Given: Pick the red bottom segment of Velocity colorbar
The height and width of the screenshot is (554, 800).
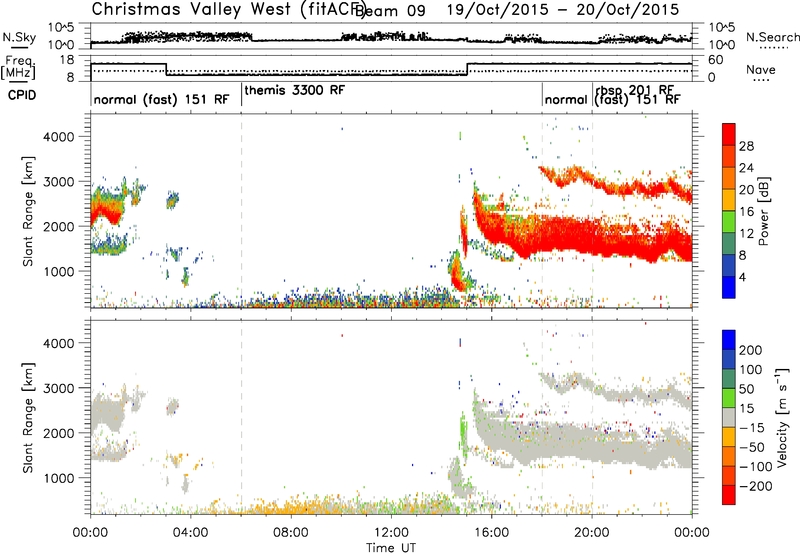Looking at the screenshot, I should (x=729, y=495).
